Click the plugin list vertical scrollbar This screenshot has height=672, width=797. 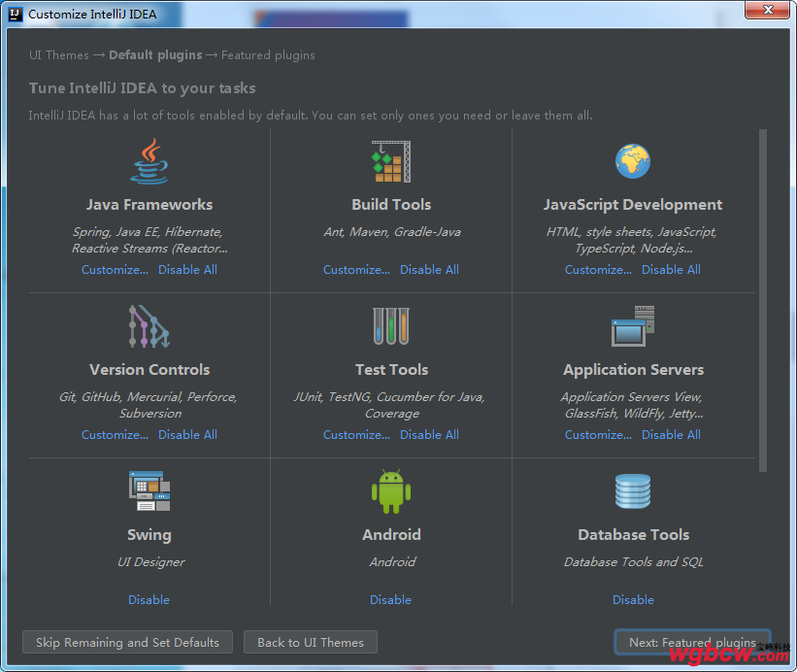pos(762,300)
